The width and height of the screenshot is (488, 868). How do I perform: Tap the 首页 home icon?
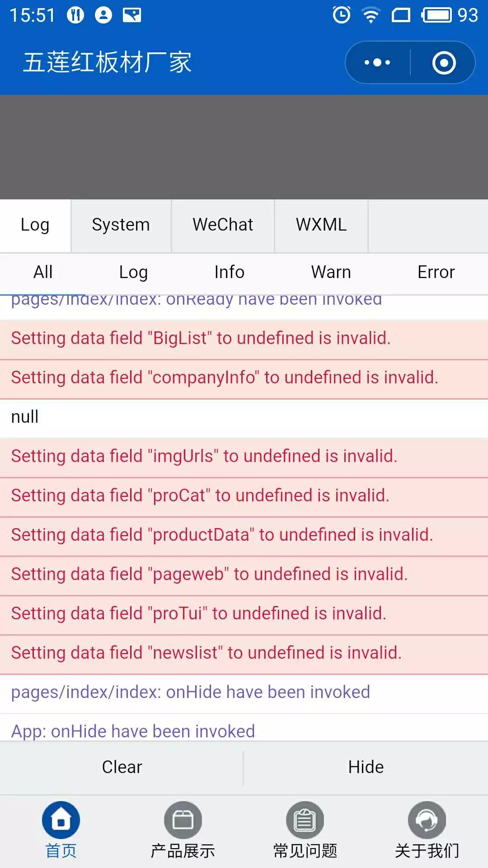tap(61, 820)
